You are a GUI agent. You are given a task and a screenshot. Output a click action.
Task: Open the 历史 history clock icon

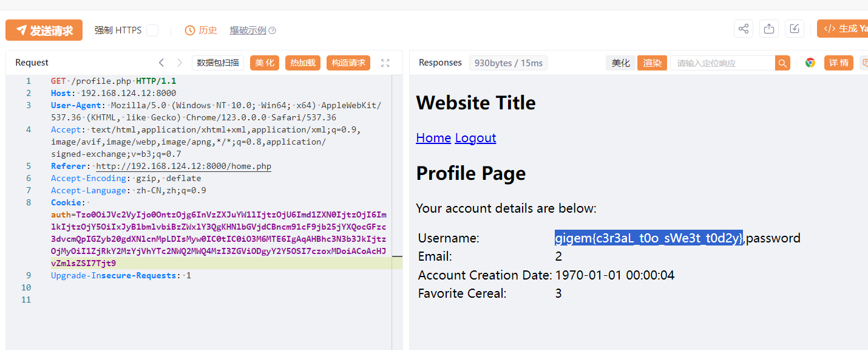(190, 30)
